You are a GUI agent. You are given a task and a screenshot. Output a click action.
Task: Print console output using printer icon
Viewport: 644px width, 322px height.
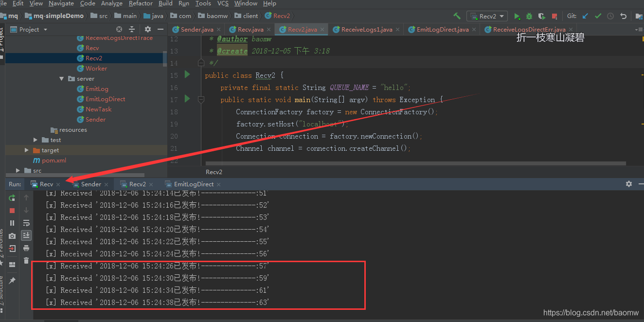[26, 248]
